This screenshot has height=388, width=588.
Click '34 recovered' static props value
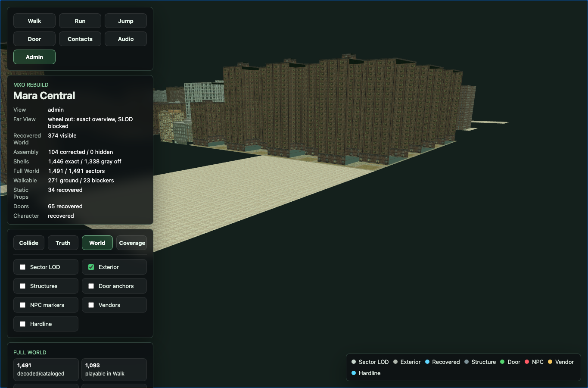click(x=65, y=190)
